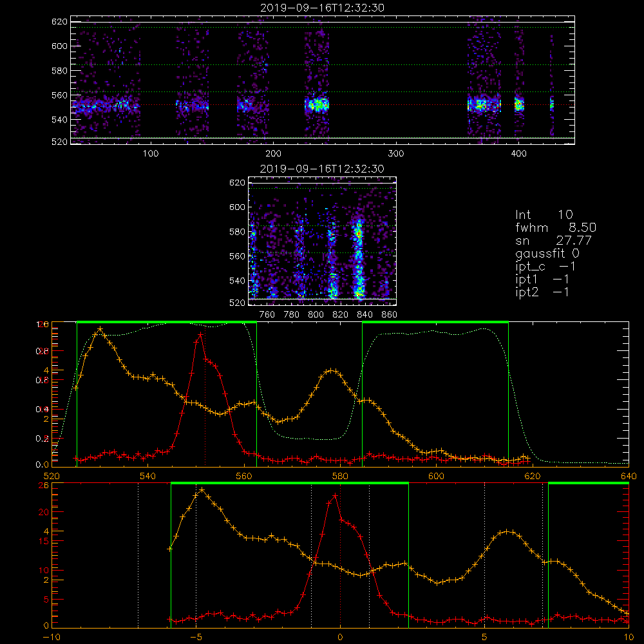
Task: Click the 'gaussfit 0' parameter text
Action: coord(547,253)
